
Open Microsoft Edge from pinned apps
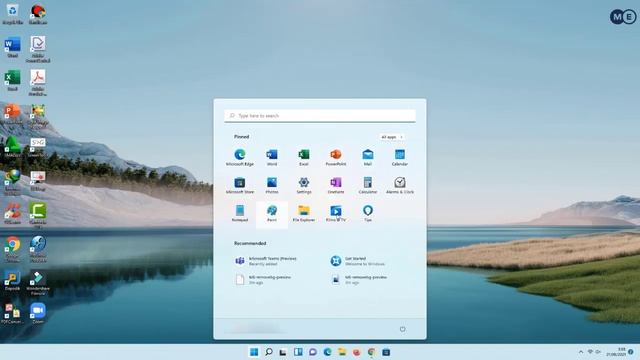coord(240,157)
